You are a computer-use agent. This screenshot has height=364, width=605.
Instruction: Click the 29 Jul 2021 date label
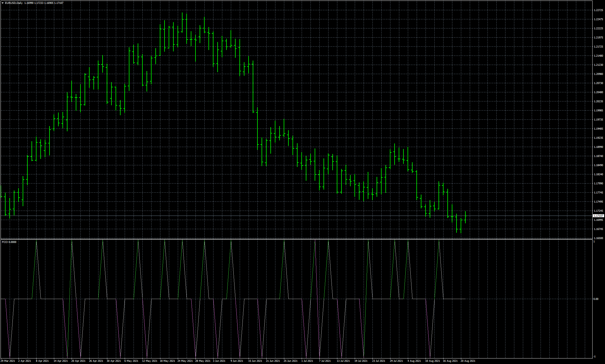397,361
